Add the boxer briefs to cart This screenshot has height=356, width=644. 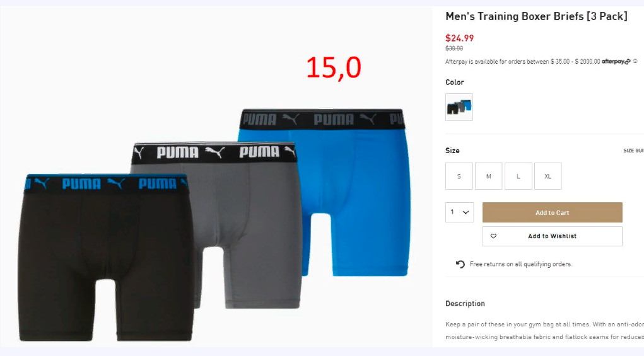tap(553, 212)
